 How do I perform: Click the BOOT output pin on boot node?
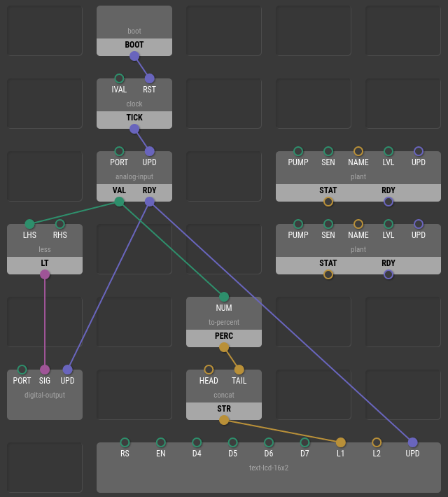pyautogui.click(x=134, y=56)
